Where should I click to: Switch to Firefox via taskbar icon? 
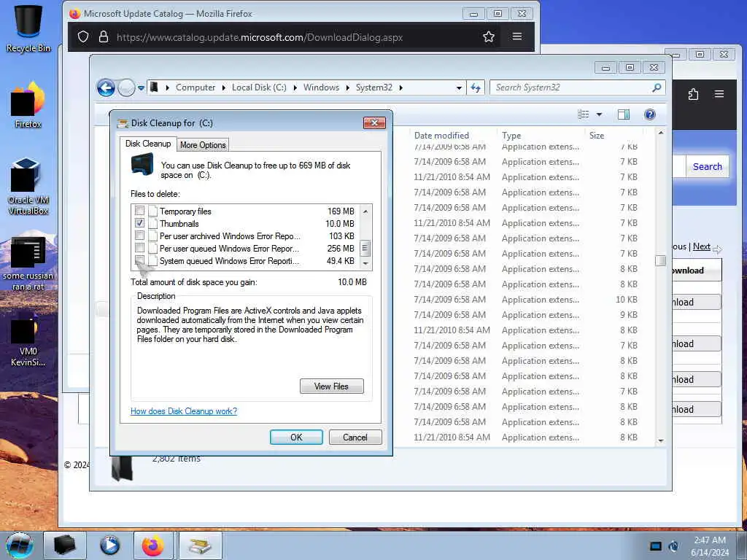coord(153,545)
